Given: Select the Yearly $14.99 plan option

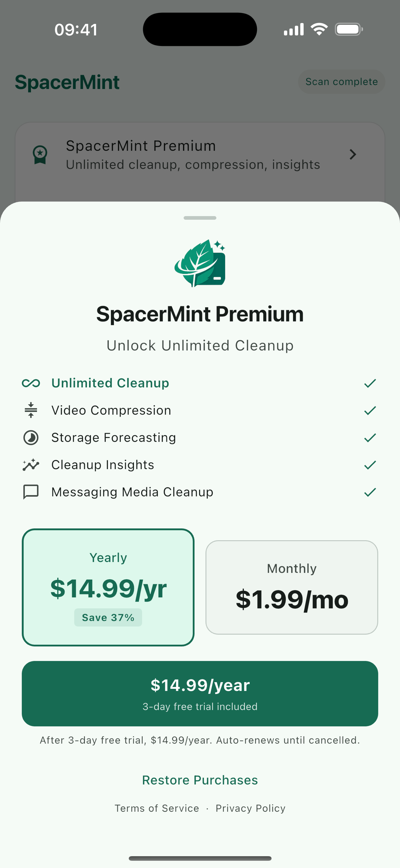Looking at the screenshot, I should pyautogui.click(x=108, y=588).
